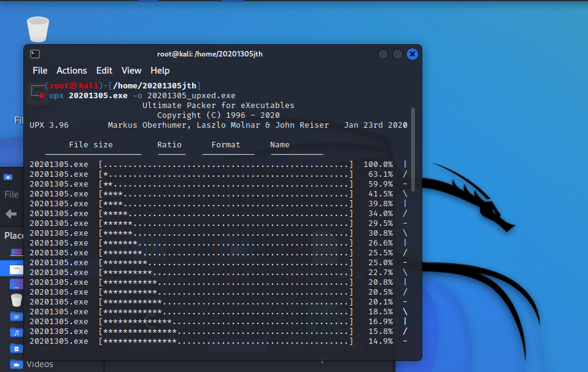Click the '34.0%' ratio value
Image resolution: width=588 pixels, height=372 pixels.
pyautogui.click(x=381, y=214)
